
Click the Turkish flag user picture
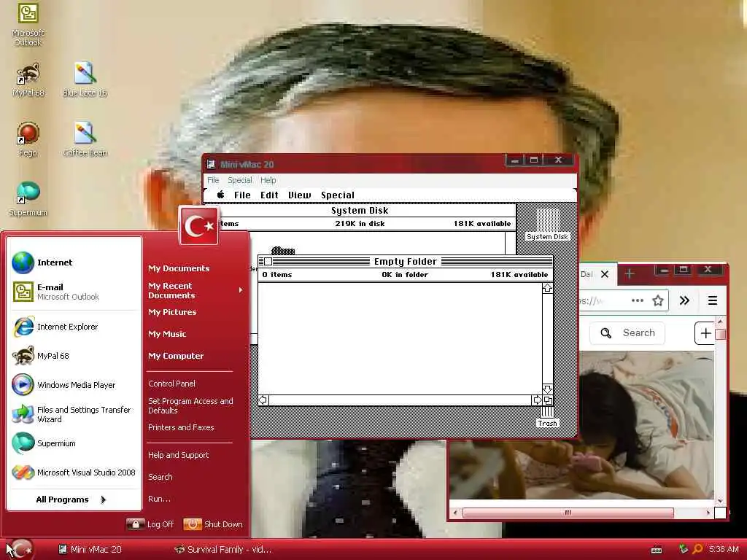199,226
